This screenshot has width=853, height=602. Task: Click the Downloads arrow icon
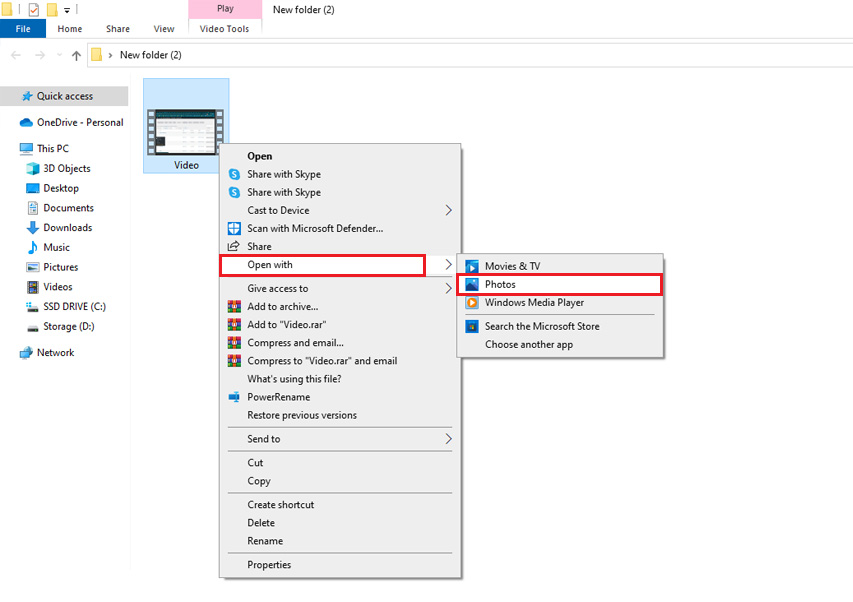tap(33, 228)
